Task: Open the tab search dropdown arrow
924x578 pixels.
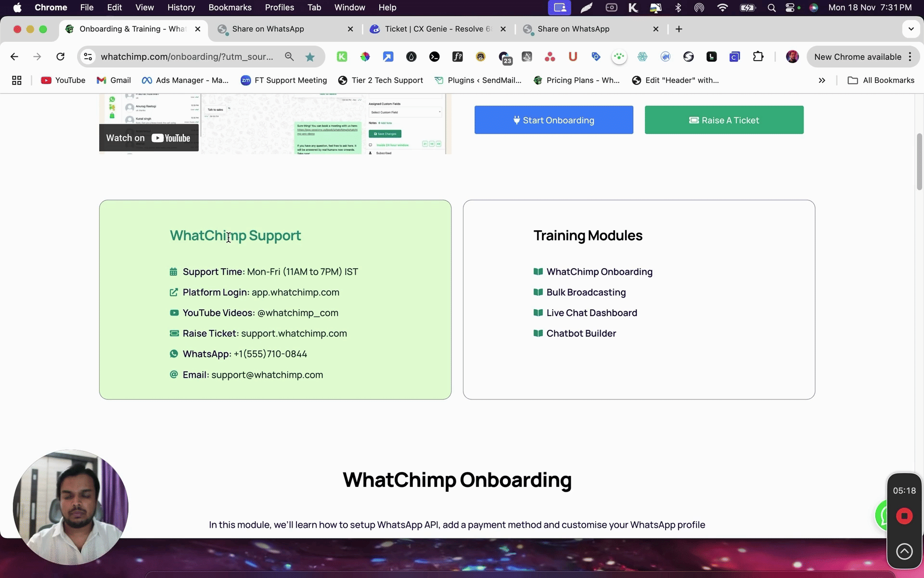Action: tap(911, 29)
